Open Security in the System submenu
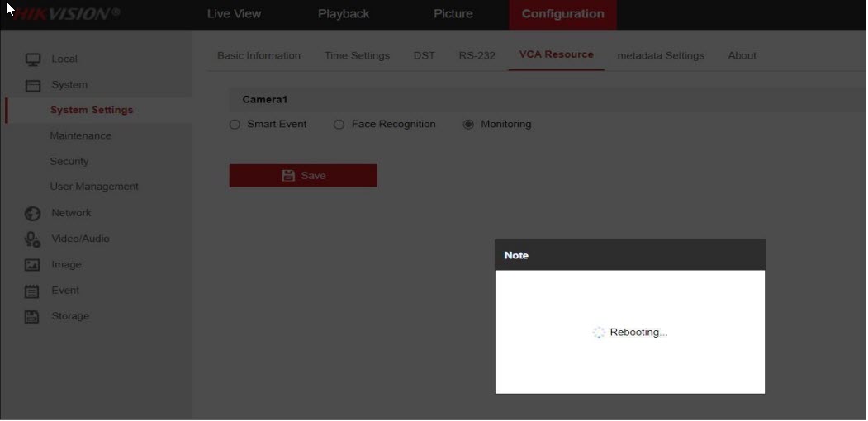The image size is (868, 421). pyautogui.click(x=69, y=162)
